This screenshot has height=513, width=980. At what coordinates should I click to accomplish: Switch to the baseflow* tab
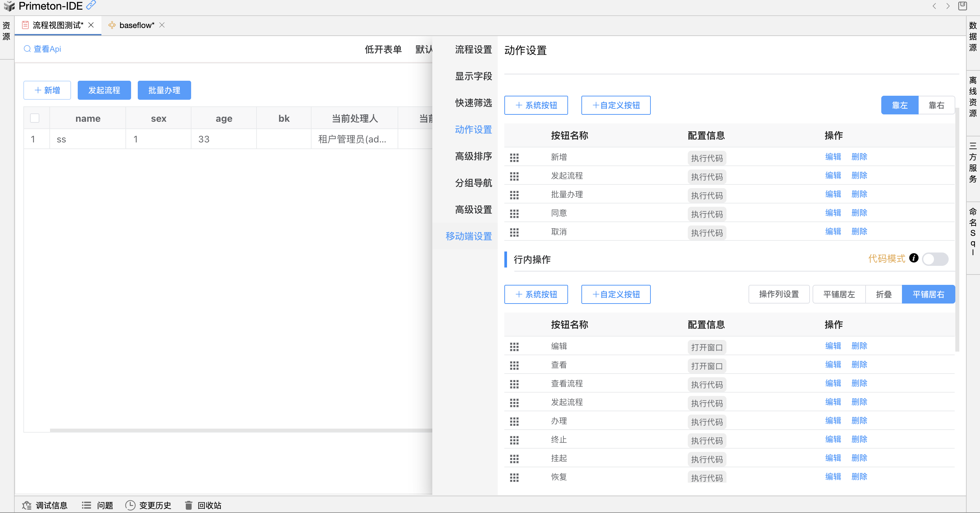[136, 25]
